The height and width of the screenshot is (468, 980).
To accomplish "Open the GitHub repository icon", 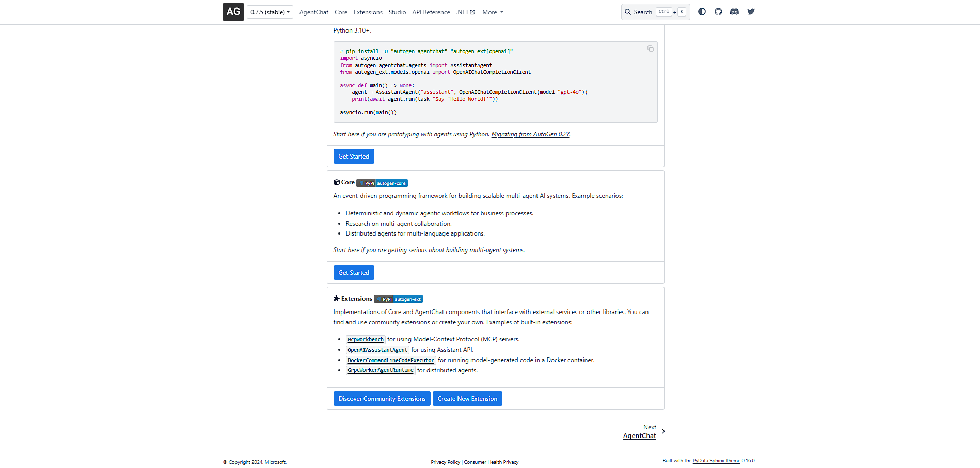I will 718,12.
